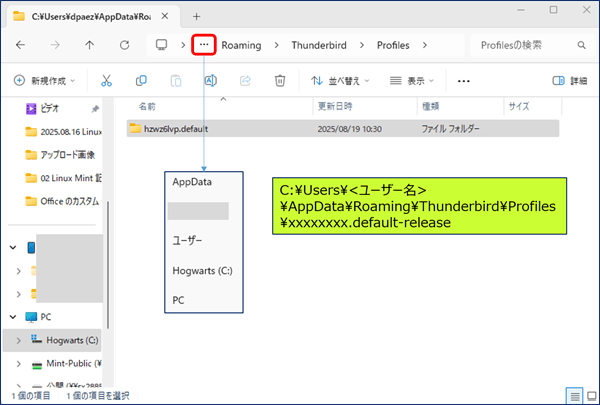The height and width of the screenshot is (405, 600).
Task: Add a new Explorer tab
Action: pos(196,16)
